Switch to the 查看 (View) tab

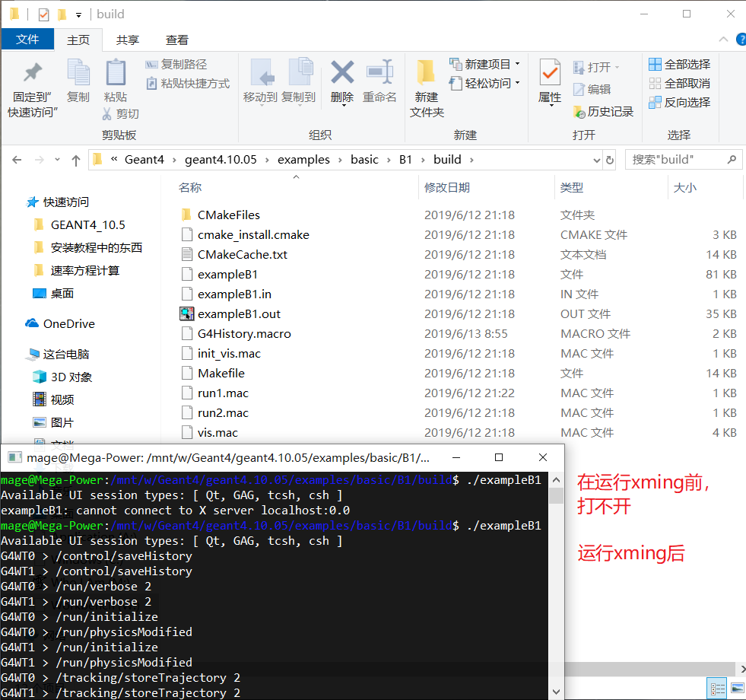[x=176, y=40]
